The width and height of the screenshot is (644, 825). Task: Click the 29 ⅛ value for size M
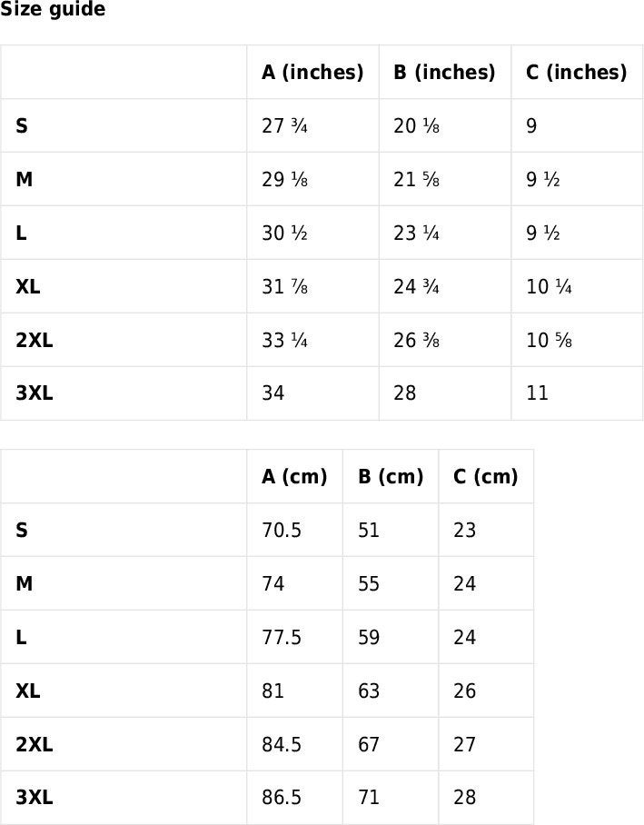284,179
